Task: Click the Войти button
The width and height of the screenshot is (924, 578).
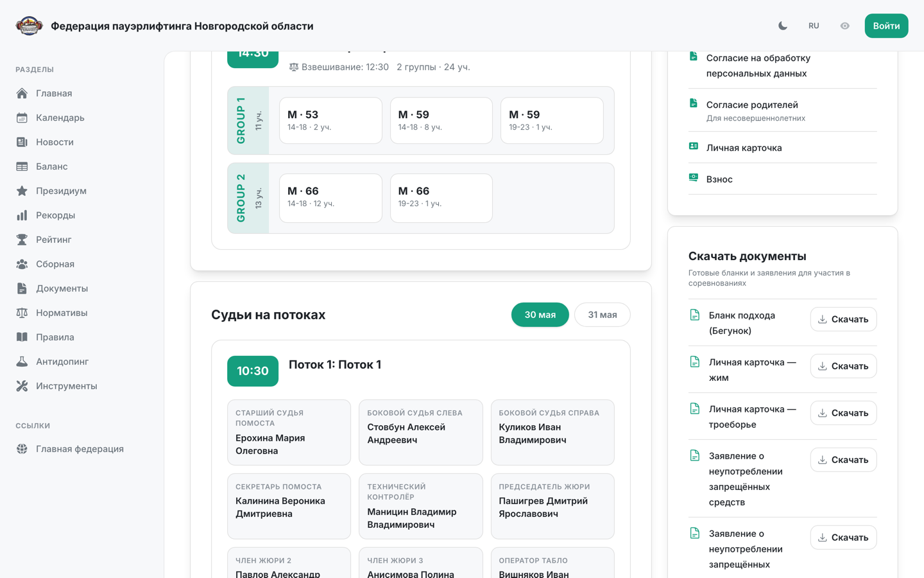Action: 886,26
